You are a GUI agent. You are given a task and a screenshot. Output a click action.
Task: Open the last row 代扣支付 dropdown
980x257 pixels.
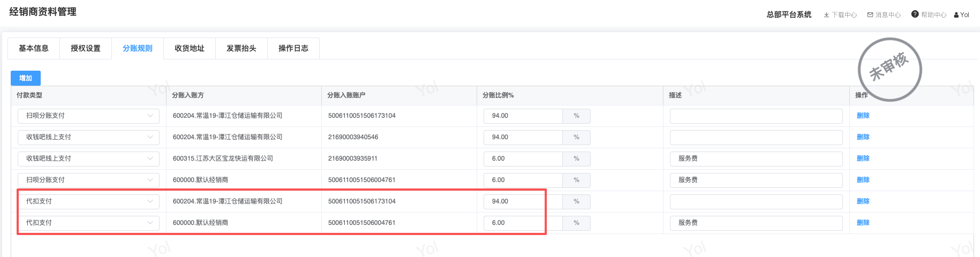pyautogui.click(x=88, y=223)
